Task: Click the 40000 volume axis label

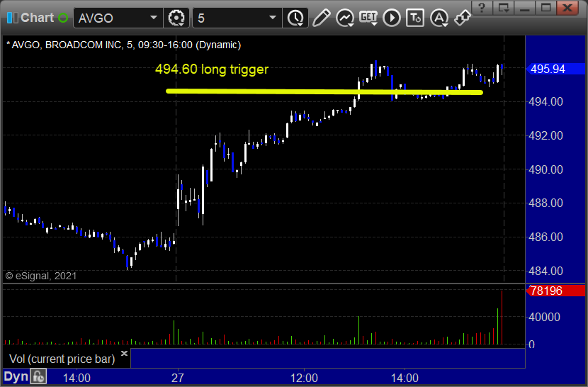Action: pyautogui.click(x=544, y=317)
